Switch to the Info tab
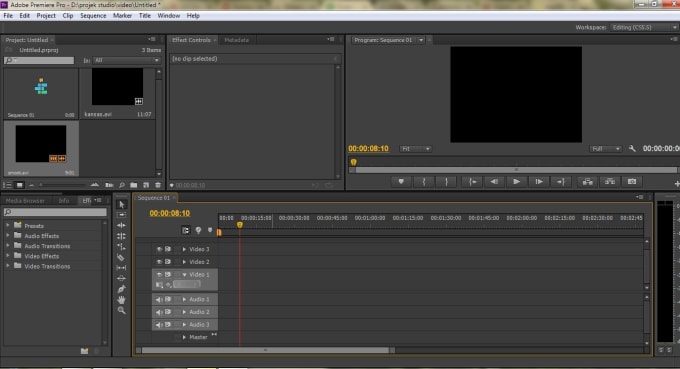This screenshot has width=680, height=369. (x=64, y=201)
